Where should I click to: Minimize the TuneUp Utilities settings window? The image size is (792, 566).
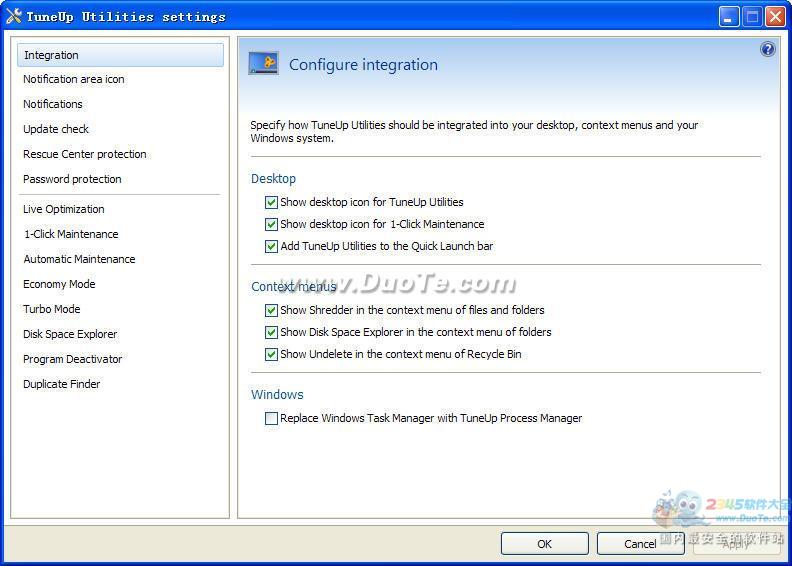(x=729, y=17)
